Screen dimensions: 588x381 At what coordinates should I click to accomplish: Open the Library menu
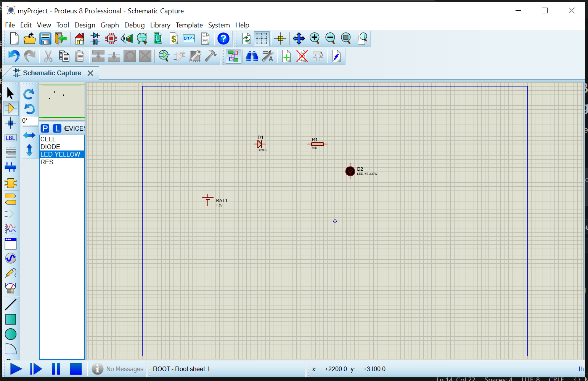[x=160, y=25]
